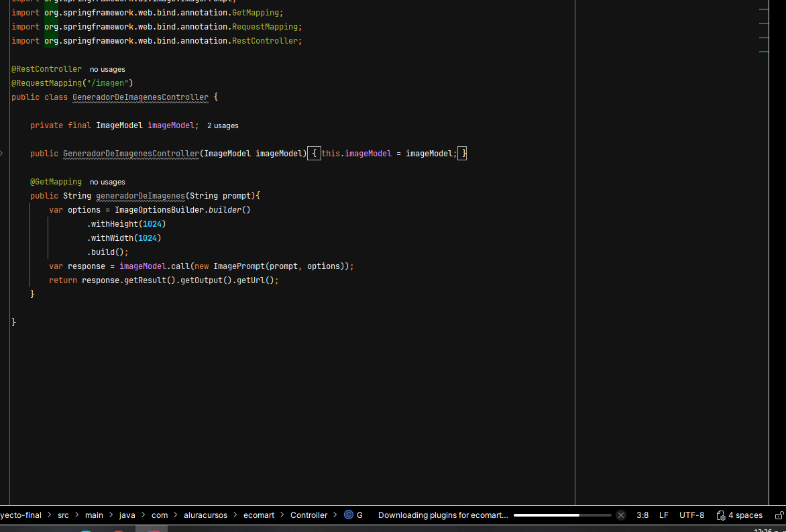Image resolution: width=786 pixels, height=532 pixels.
Task: Click the class name GeneradorDeImagenesController in class declaration
Action: pos(140,97)
